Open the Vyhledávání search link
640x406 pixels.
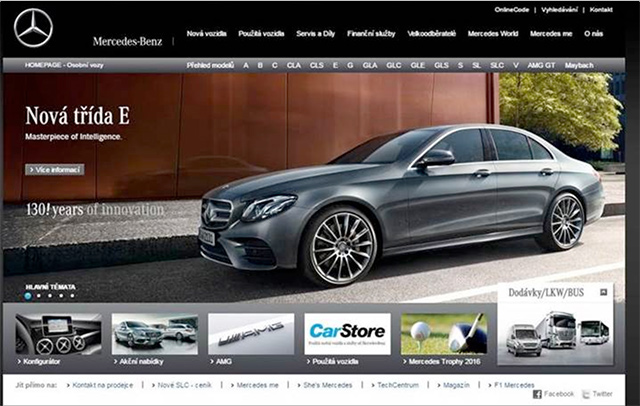pyautogui.click(x=559, y=9)
